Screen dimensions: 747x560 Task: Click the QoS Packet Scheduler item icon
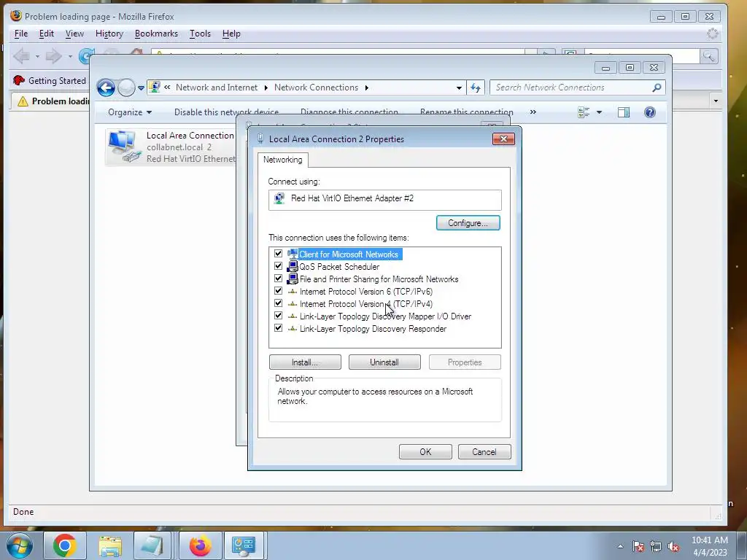(x=293, y=266)
